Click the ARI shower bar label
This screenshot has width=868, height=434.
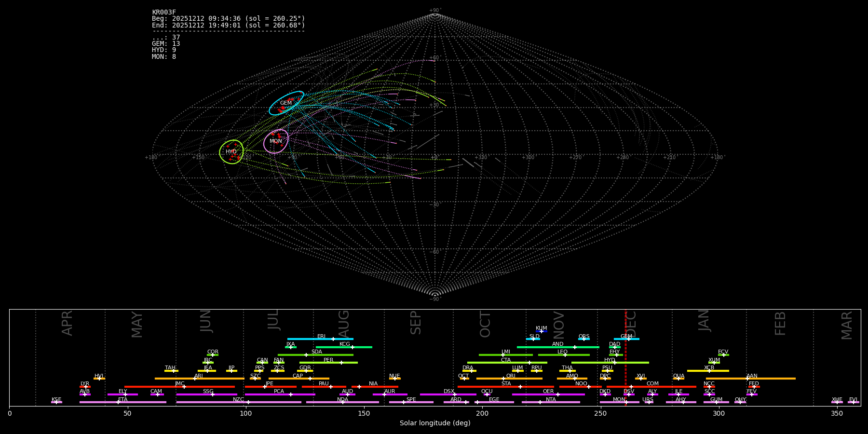199,376
